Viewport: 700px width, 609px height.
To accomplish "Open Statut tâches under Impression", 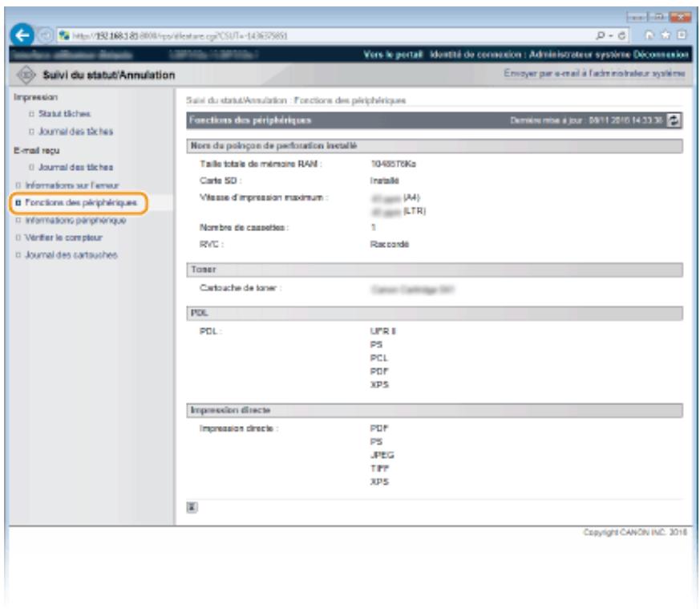I will [x=64, y=113].
